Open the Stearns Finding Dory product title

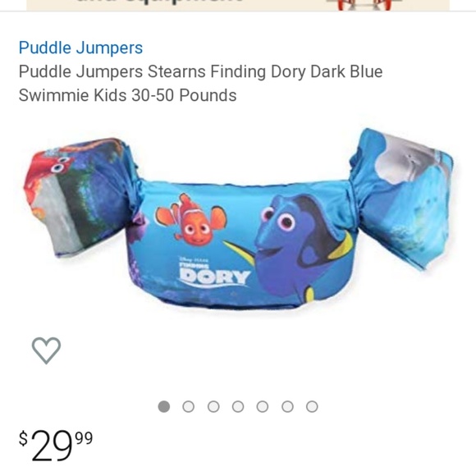pos(200,83)
